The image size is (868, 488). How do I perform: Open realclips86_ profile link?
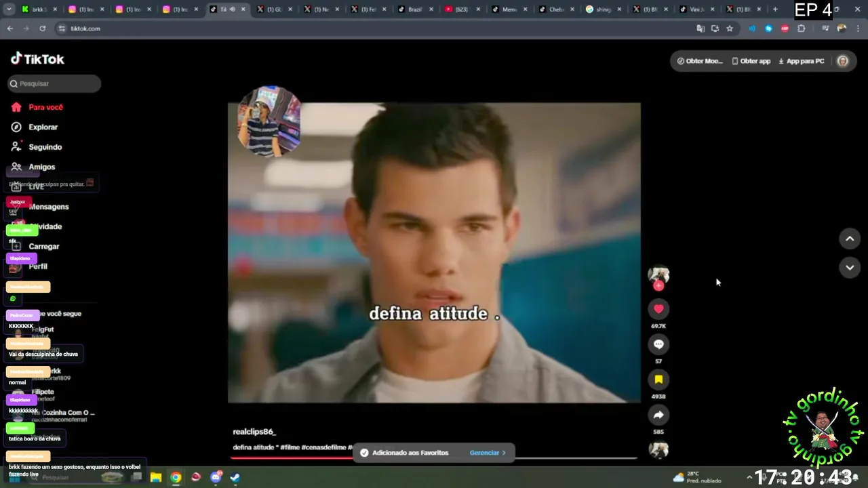[x=254, y=432]
